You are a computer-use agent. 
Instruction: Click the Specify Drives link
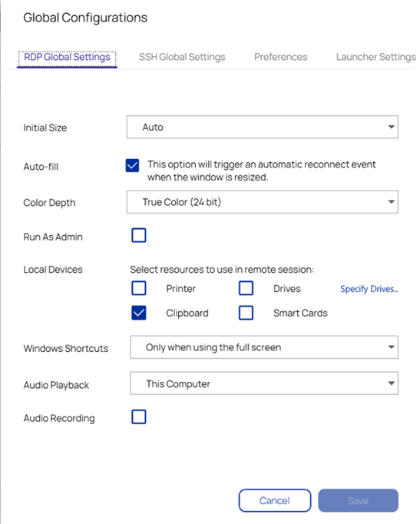click(x=369, y=289)
